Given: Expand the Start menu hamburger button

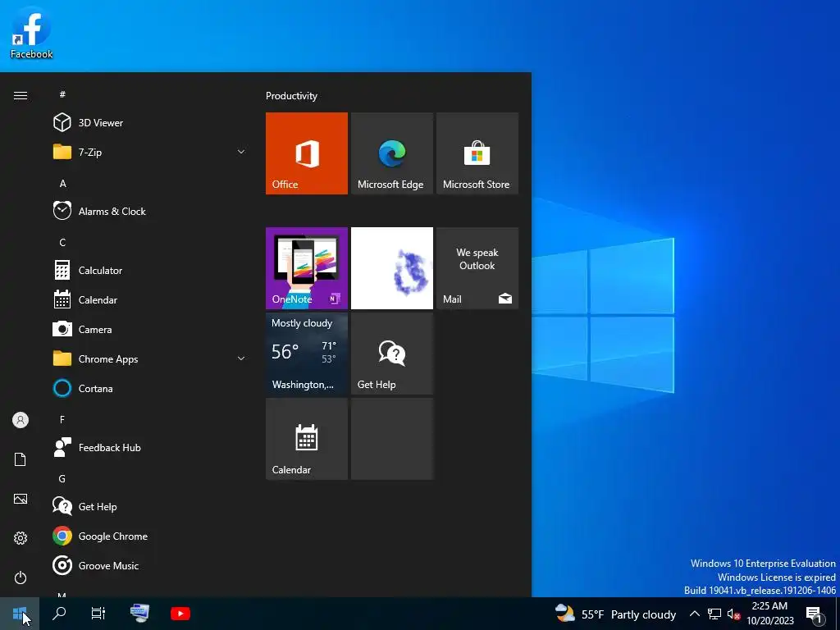Looking at the screenshot, I should [21, 95].
